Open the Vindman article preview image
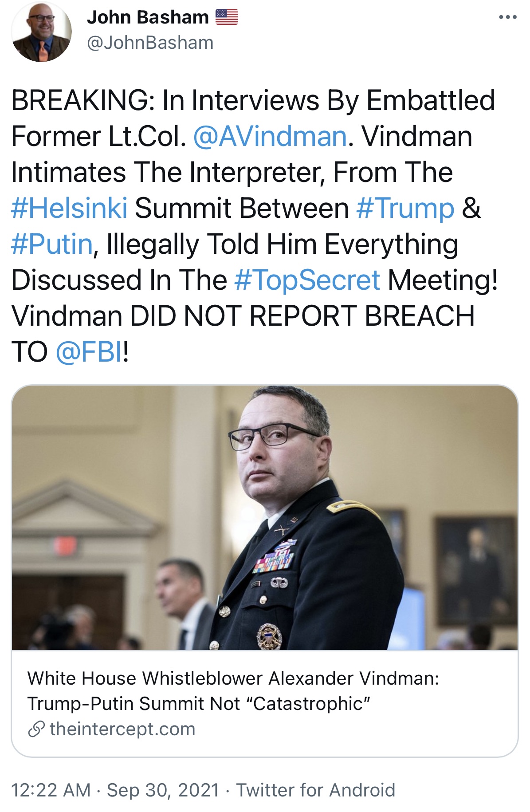This screenshot has width=530, height=812. tap(265, 517)
